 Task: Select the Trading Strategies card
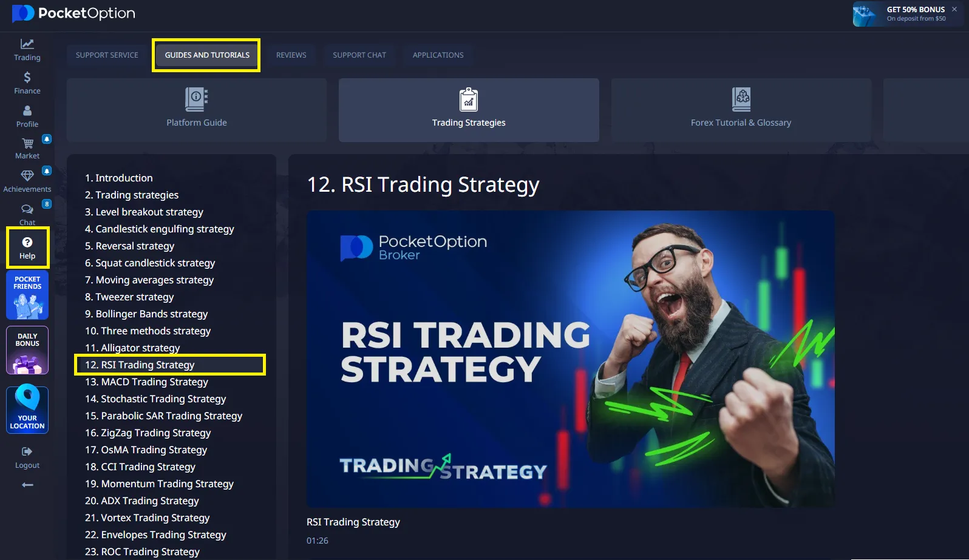point(469,110)
